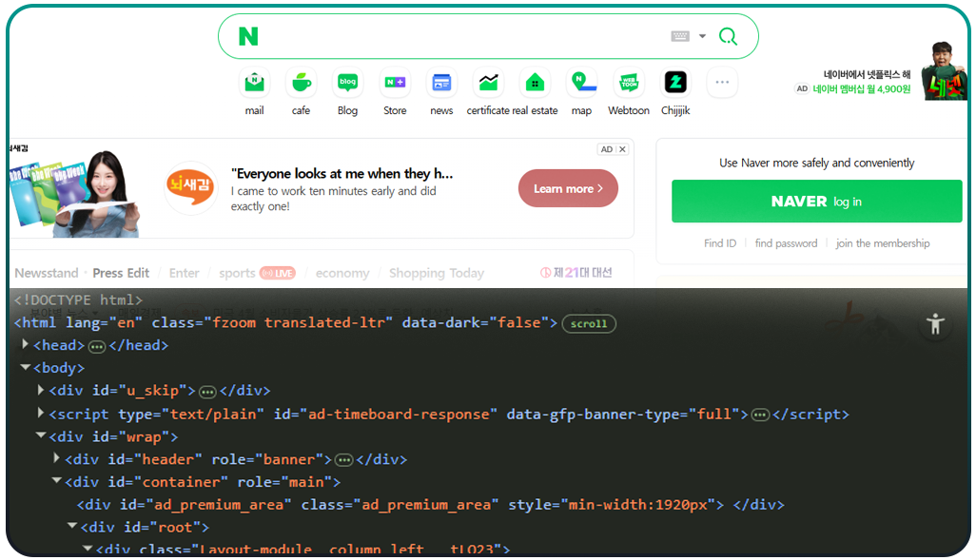Open the join the membership link
Image resolution: width=976 pixels, height=560 pixels.
(883, 243)
